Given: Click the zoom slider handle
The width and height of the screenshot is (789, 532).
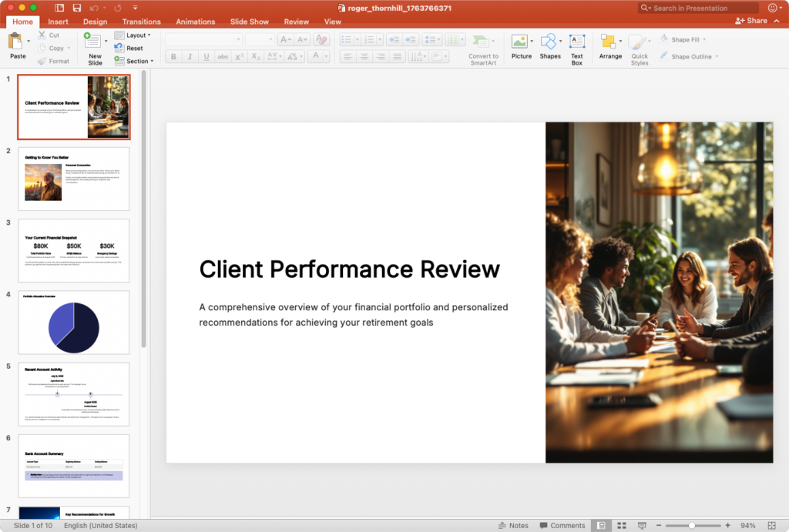Looking at the screenshot, I should click(692, 525).
